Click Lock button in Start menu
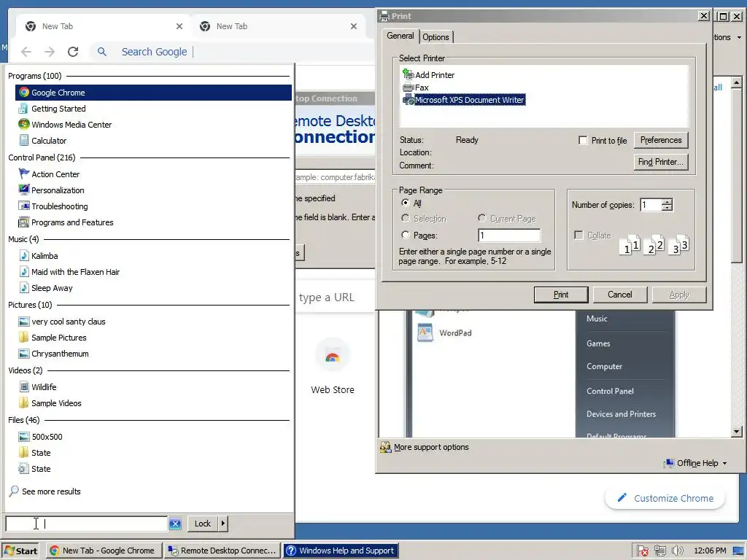Screen dimensions: 747x560 [x=203, y=524]
